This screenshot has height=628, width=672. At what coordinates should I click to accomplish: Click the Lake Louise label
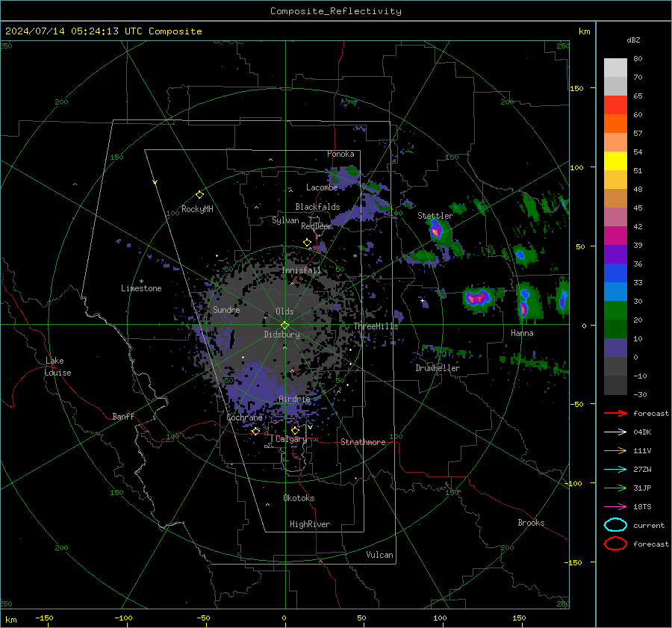point(58,367)
